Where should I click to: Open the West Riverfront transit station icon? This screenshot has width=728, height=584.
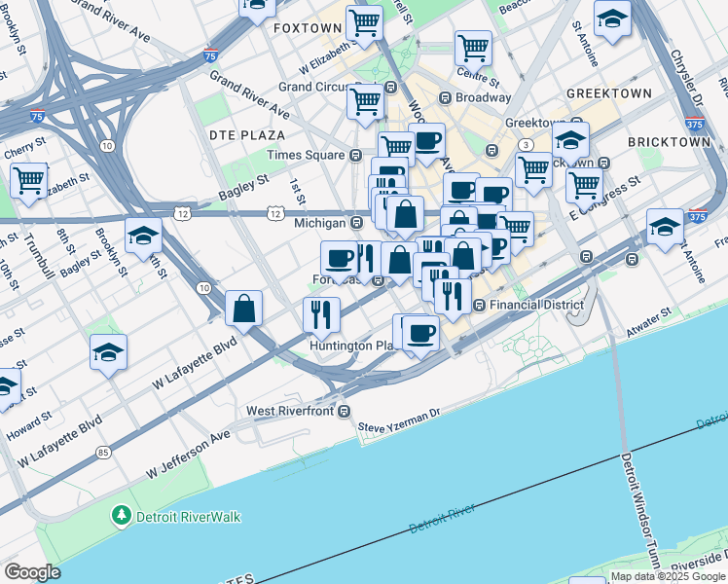click(344, 412)
